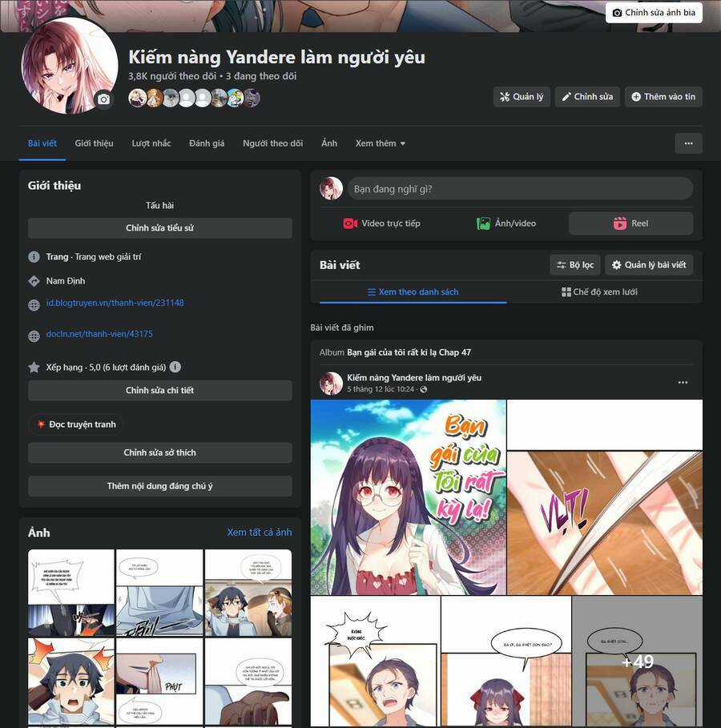Image resolution: width=721 pixels, height=728 pixels.
Task: Go to the Đánh giá tab
Action: [x=207, y=143]
